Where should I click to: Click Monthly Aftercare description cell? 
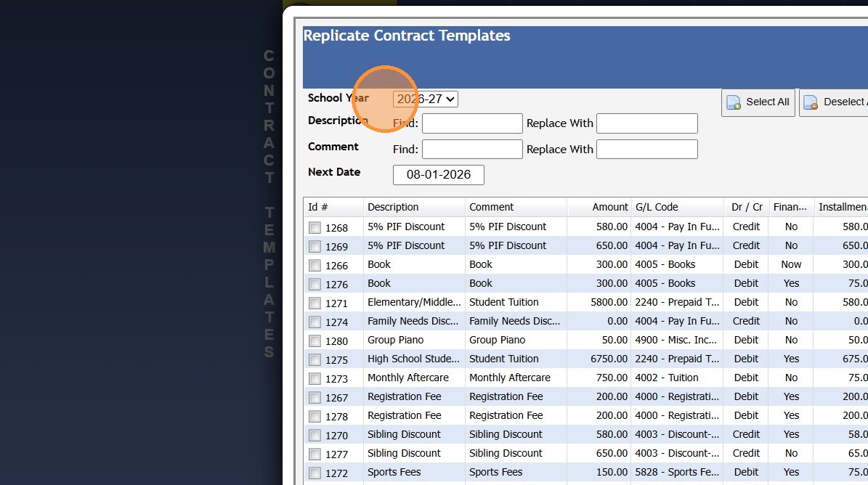pyautogui.click(x=414, y=377)
